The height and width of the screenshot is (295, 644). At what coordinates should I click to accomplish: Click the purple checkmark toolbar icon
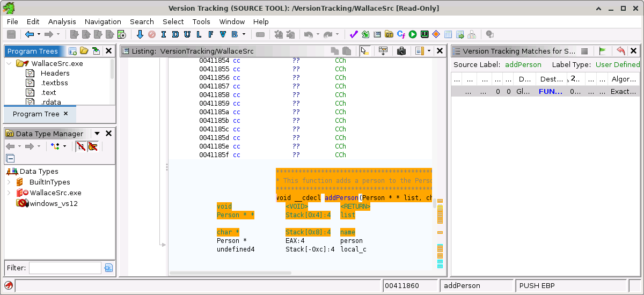(353, 34)
